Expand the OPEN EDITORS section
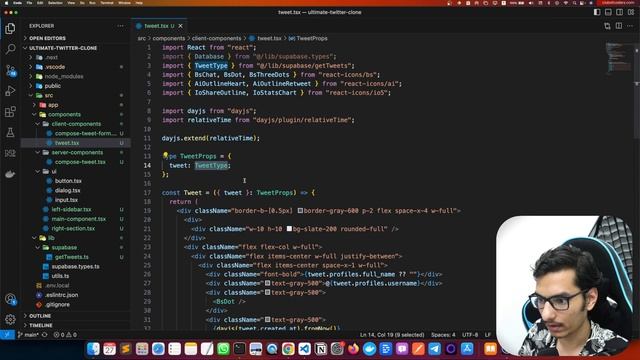This screenshot has height=360, width=640. [76, 38]
